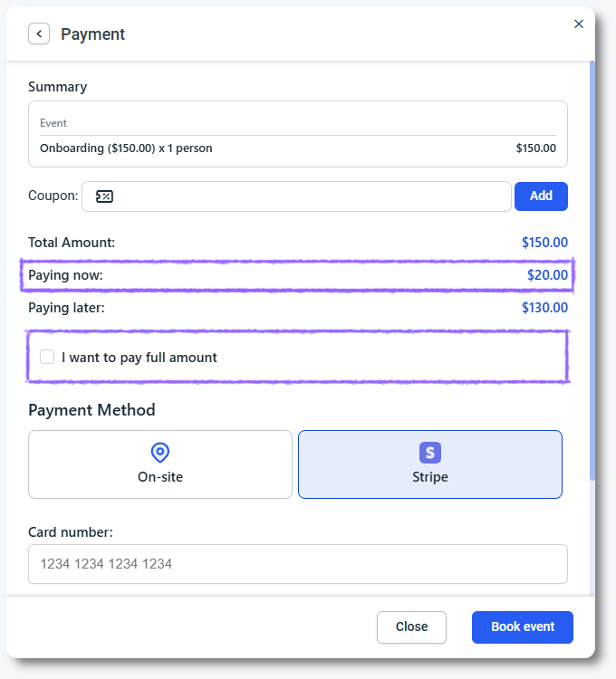Click the $150.00 Total Amount value
This screenshot has height=679, width=616.
coord(544,243)
